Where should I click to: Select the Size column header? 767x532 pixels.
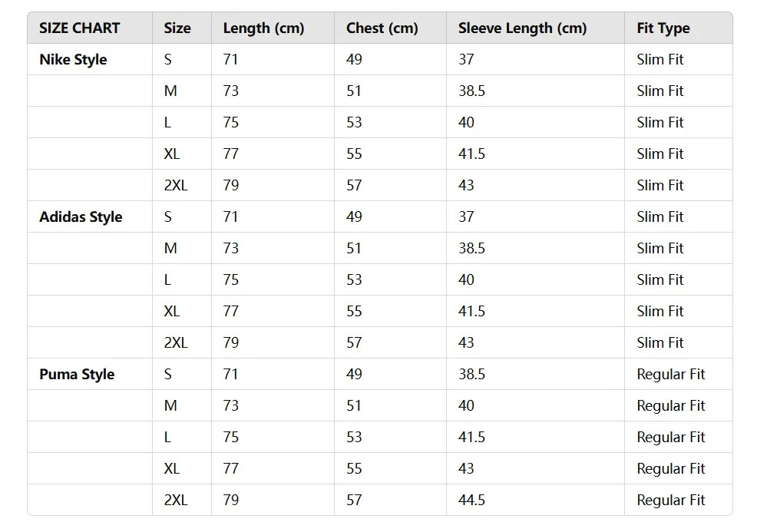[177, 28]
